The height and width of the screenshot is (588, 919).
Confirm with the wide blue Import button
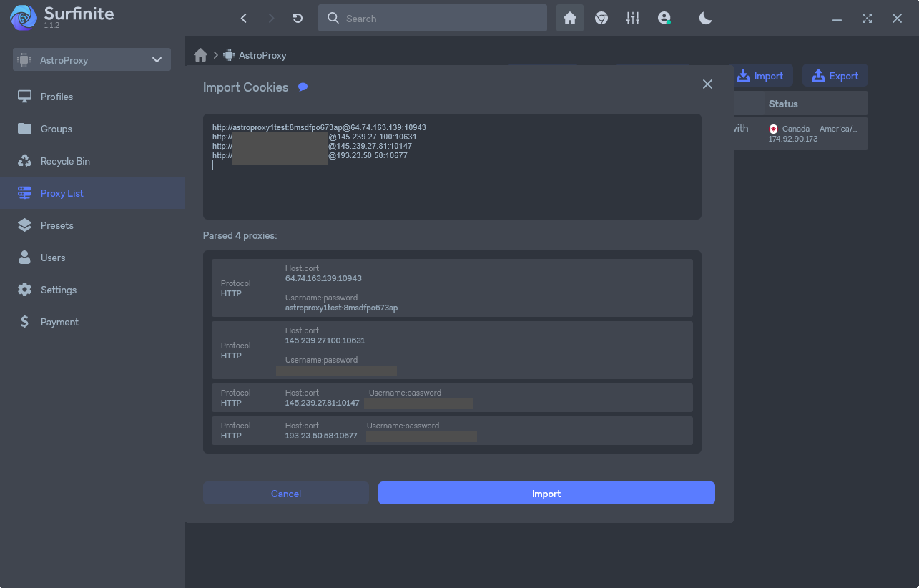546,494
